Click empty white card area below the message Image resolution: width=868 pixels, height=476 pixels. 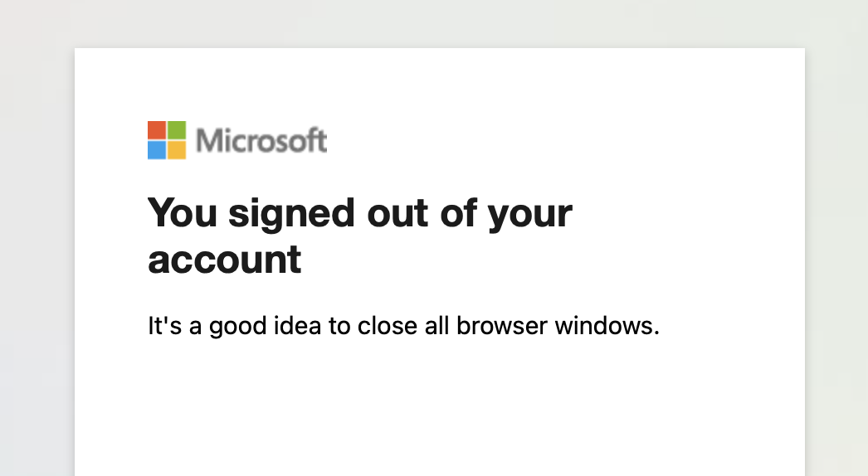point(440,406)
